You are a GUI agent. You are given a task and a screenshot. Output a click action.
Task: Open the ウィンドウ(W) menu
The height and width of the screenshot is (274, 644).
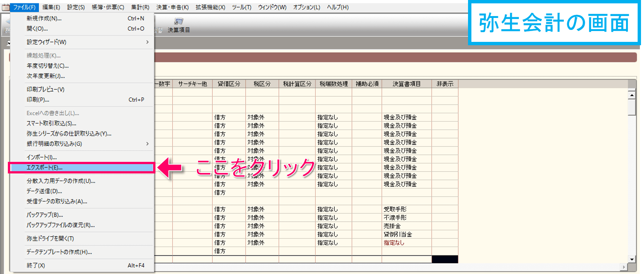(x=272, y=7)
